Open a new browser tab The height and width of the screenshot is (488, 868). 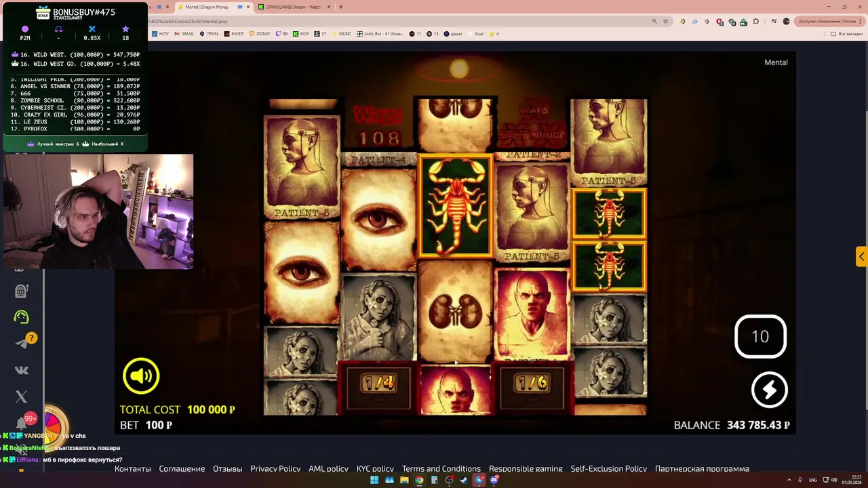click(340, 7)
